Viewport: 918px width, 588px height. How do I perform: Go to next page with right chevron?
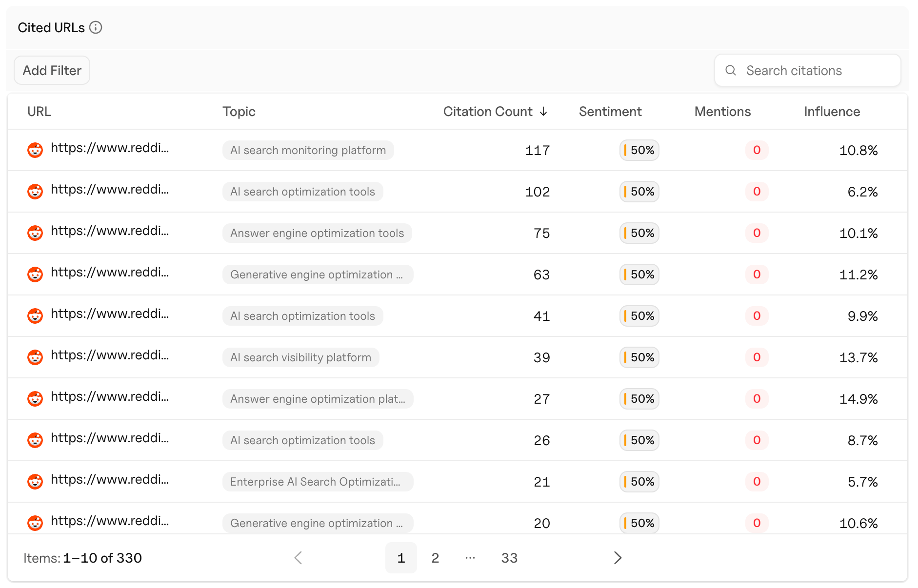tap(618, 558)
